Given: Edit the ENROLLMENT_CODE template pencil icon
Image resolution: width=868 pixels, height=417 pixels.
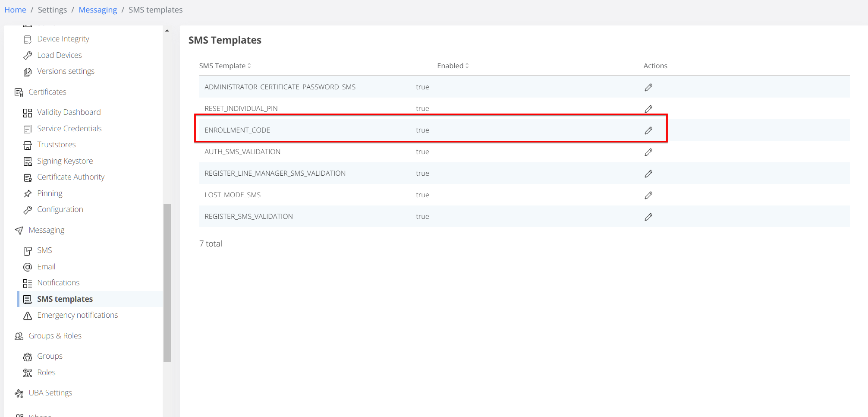Looking at the screenshot, I should pyautogui.click(x=648, y=130).
